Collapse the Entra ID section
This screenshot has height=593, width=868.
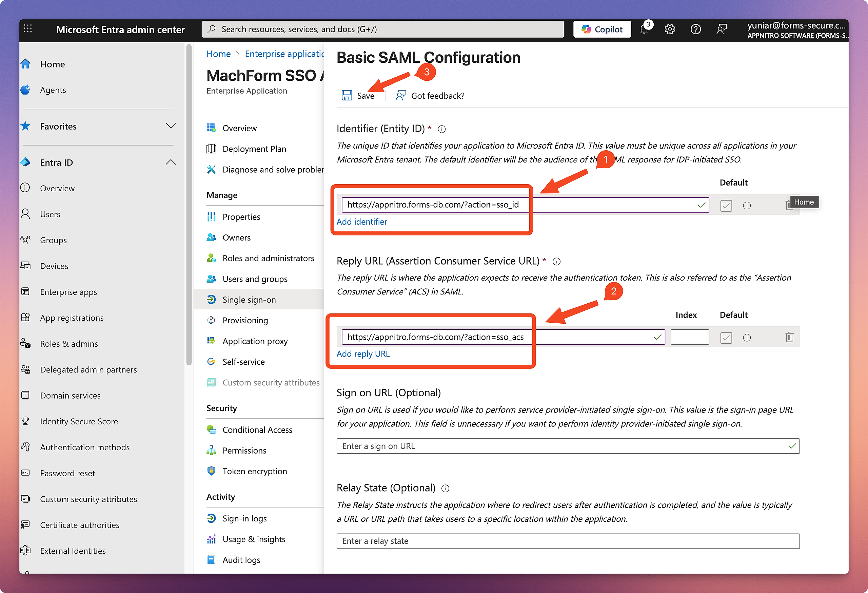pos(171,162)
